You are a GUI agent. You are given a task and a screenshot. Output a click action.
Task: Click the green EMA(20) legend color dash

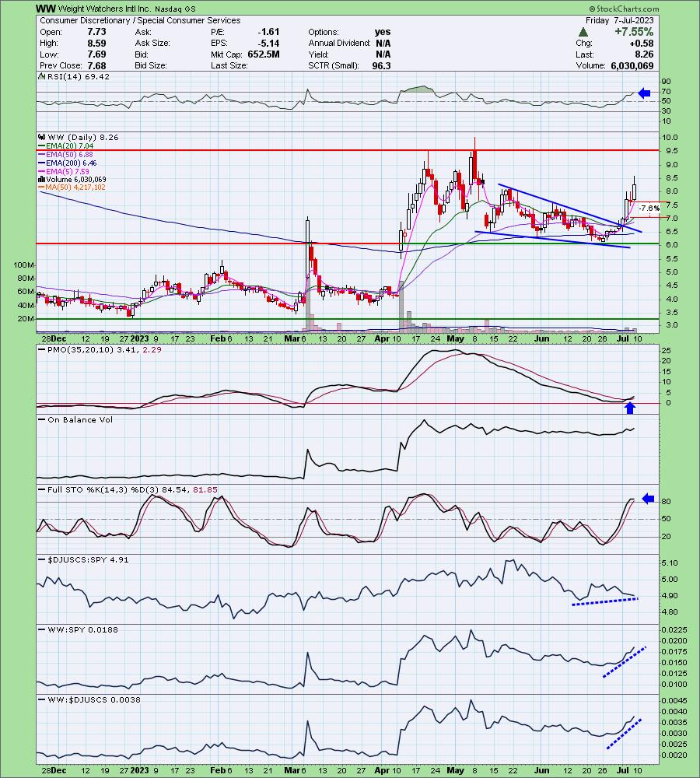[42, 146]
